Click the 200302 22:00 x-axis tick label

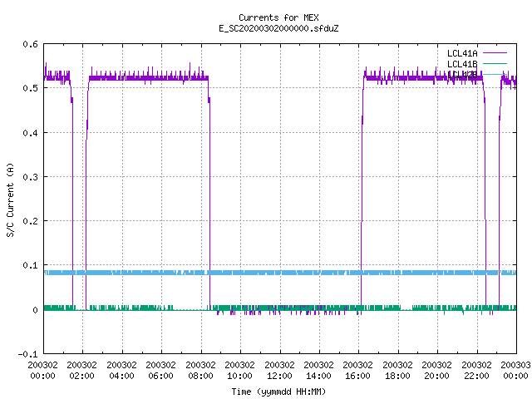[x=476, y=371]
